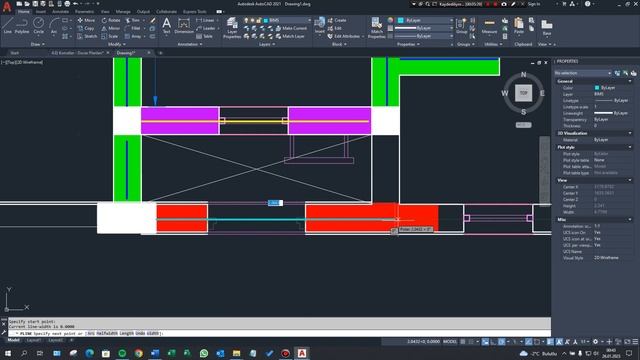Click the TOP face of ViewCube
Image resolution: width=640 pixels, height=360 pixels.
[523, 93]
